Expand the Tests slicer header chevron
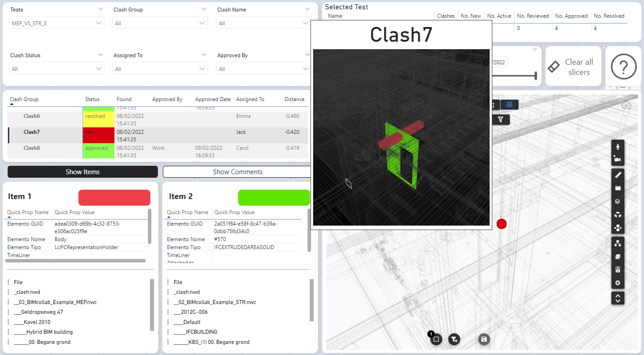This screenshot has height=355, width=644. pos(100,9)
